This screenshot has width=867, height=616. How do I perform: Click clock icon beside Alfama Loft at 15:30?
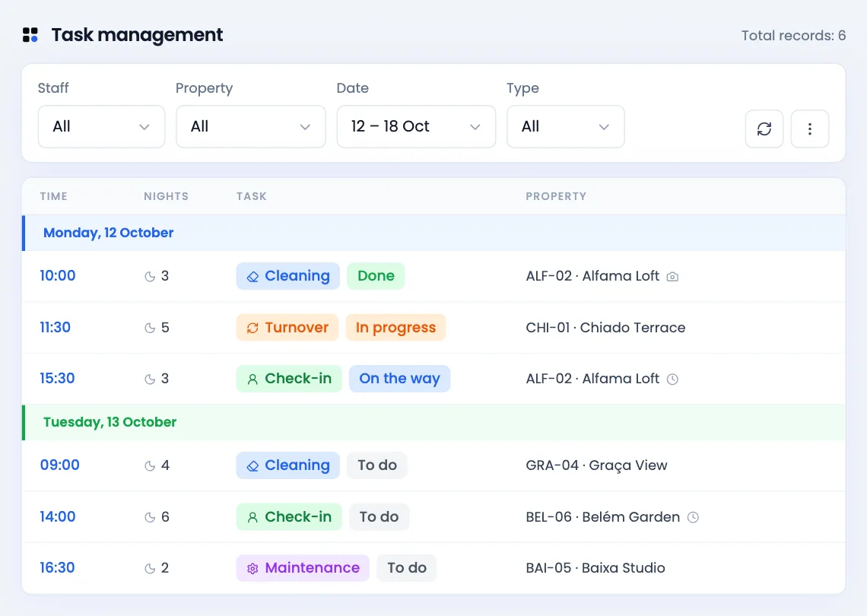[672, 379]
